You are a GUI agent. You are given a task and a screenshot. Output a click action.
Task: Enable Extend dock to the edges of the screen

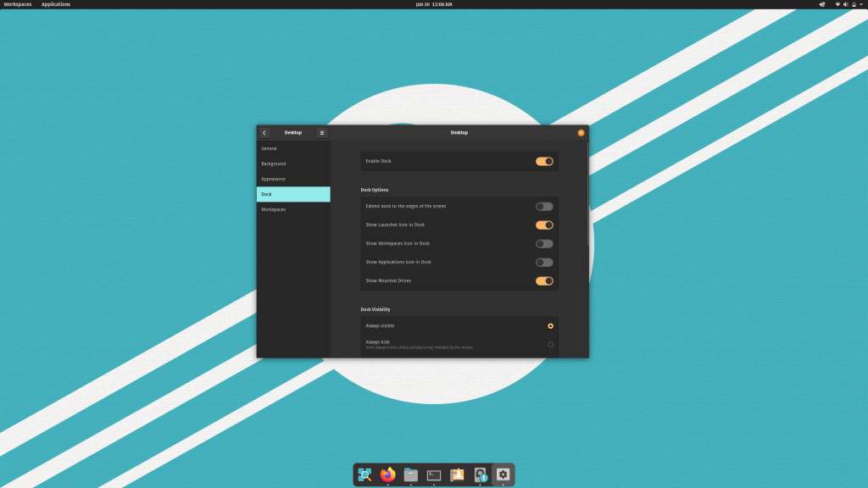pos(546,206)
